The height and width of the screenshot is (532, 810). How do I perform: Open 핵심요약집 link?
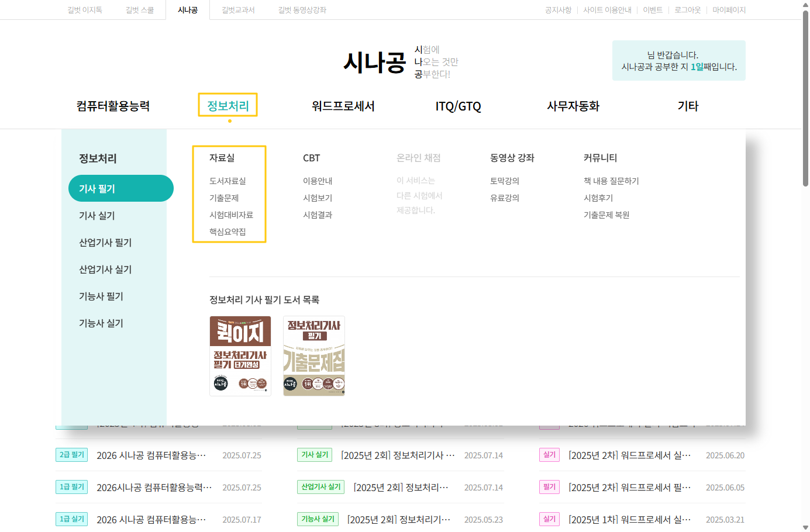pyautogui.click(x=228, y=232)
